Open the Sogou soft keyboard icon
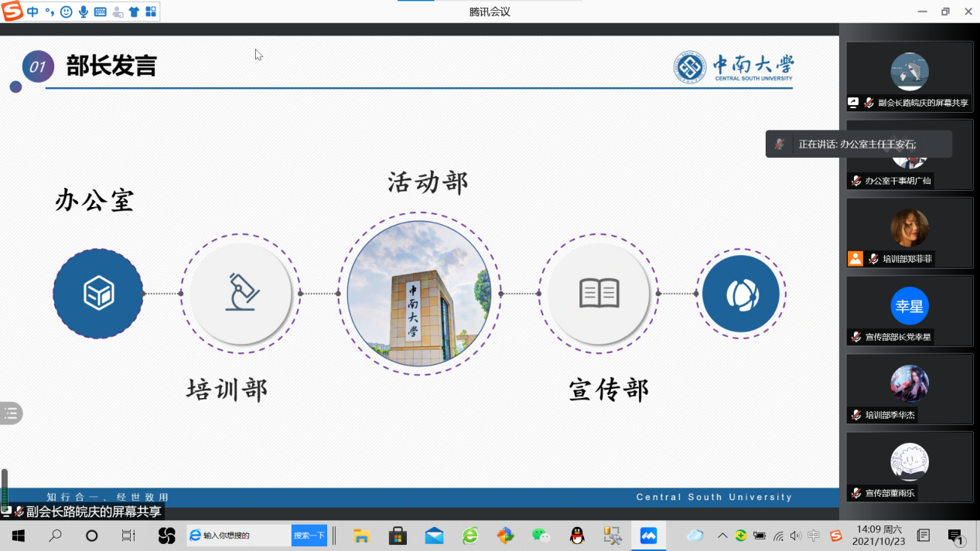The image size is (980, 551). point(101,12)
